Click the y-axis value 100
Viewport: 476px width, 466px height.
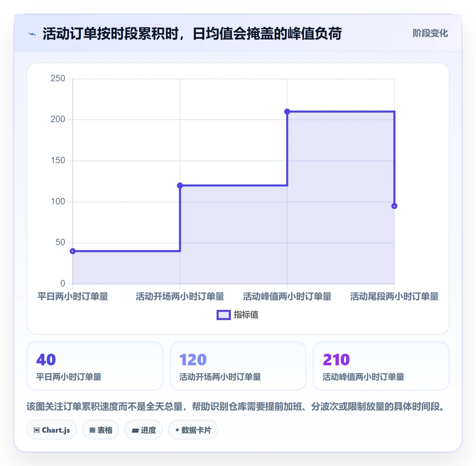[58, 202]
